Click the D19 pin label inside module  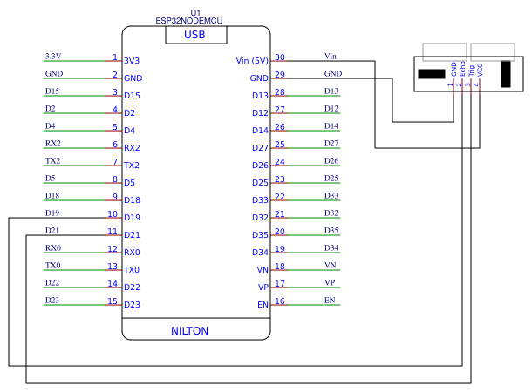pyautogui.click(x=132, y=218)
